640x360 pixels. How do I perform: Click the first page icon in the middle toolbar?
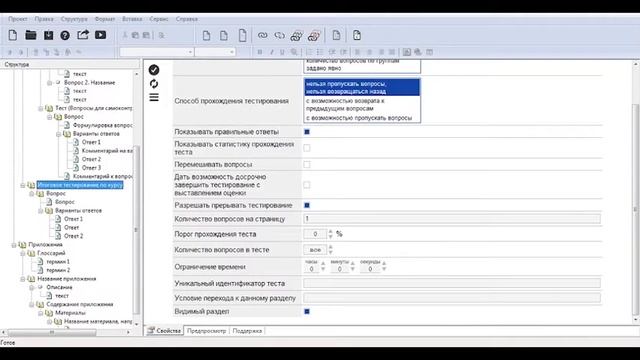click(207, 36)
